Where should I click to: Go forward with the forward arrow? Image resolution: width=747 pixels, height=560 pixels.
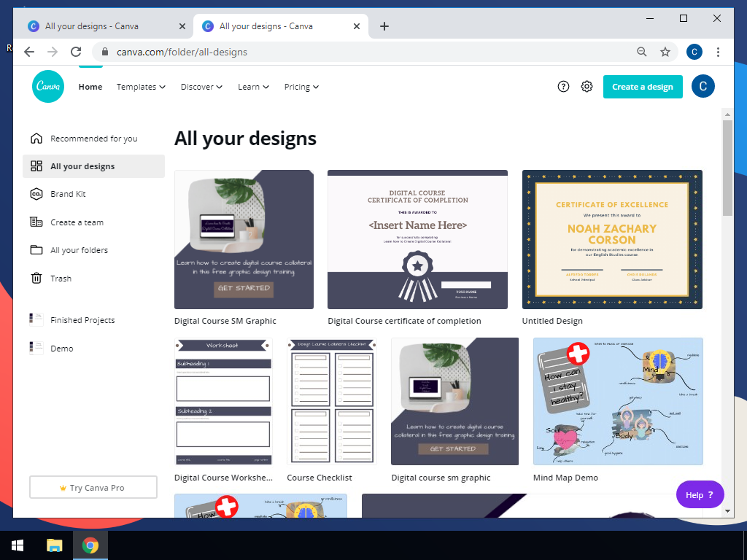[x=53, y=52]
